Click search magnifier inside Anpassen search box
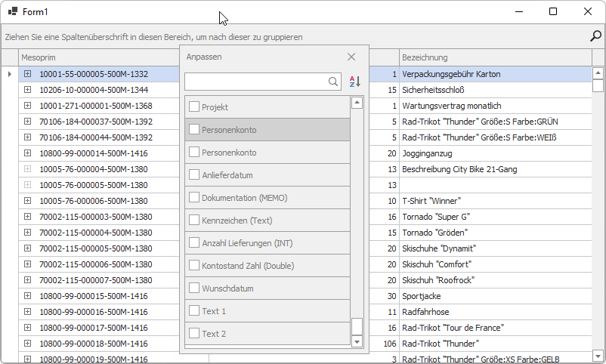 (x=332, y=82)
